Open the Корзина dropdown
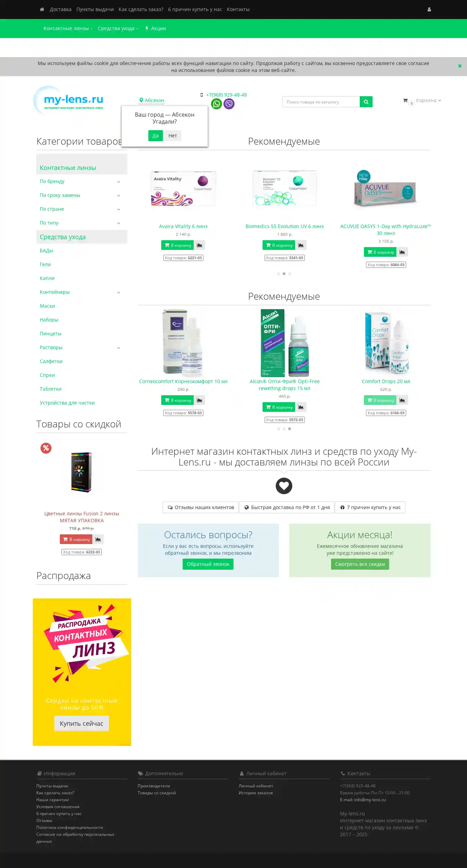 (x=428, y=100)
